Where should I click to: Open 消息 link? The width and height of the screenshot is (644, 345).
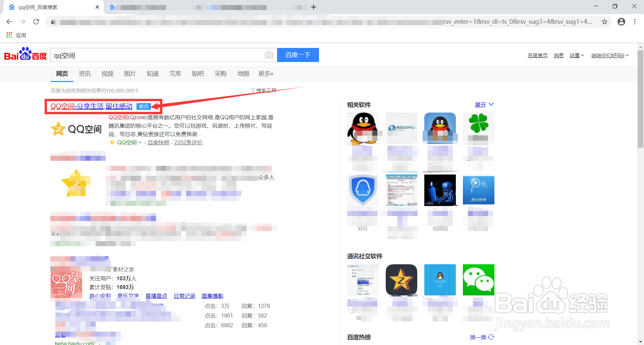click(x=558, y=56)
